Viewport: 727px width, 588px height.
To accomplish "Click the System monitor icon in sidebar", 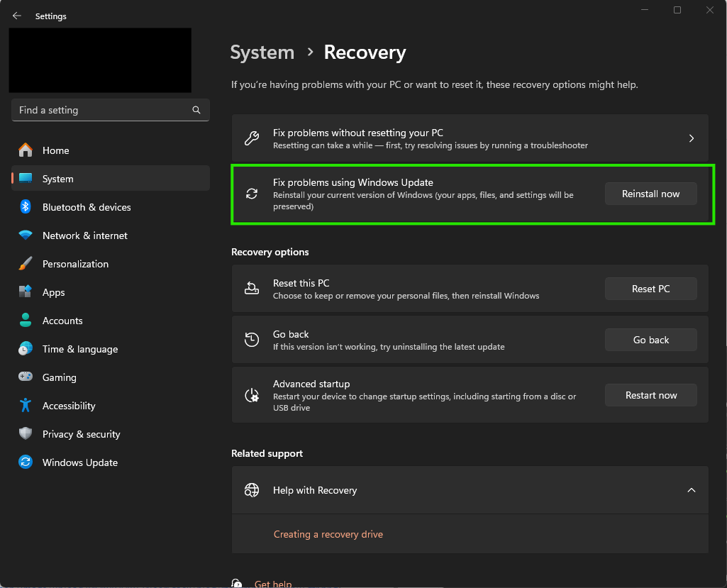I will [x=26, y=179].
